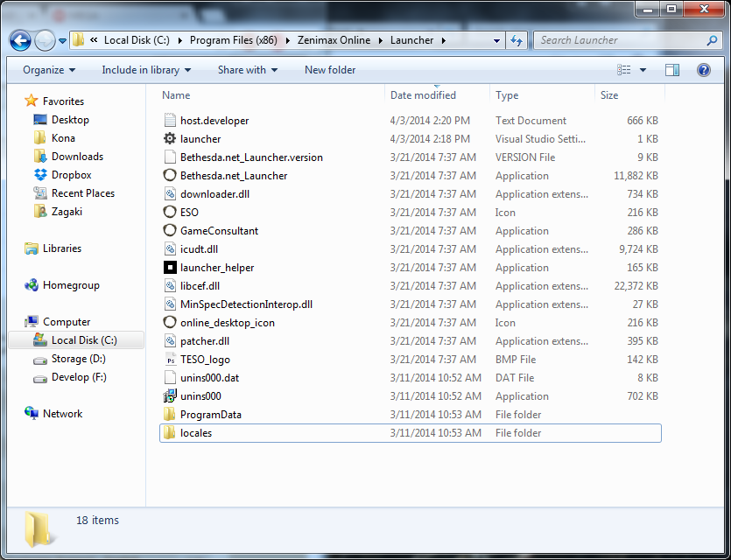Select Favorites in the navigation pane
The width and height of the screenshot is (731, 560).
coord(54,101)
